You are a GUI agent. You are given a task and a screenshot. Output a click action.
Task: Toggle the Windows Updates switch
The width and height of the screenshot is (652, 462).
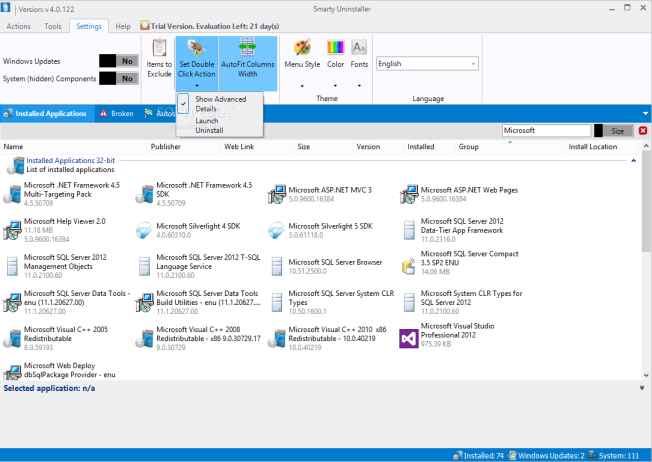pos(119,60)
